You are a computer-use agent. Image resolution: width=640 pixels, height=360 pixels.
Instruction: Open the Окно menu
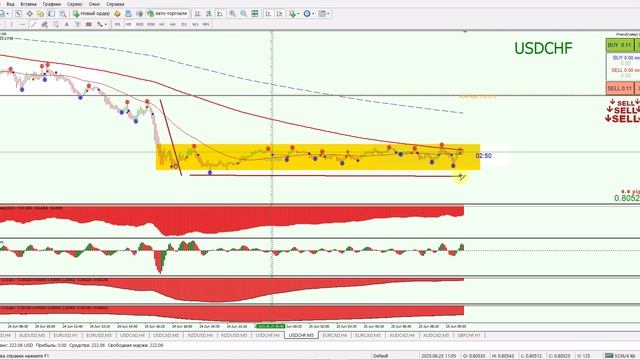coord(94,4)
